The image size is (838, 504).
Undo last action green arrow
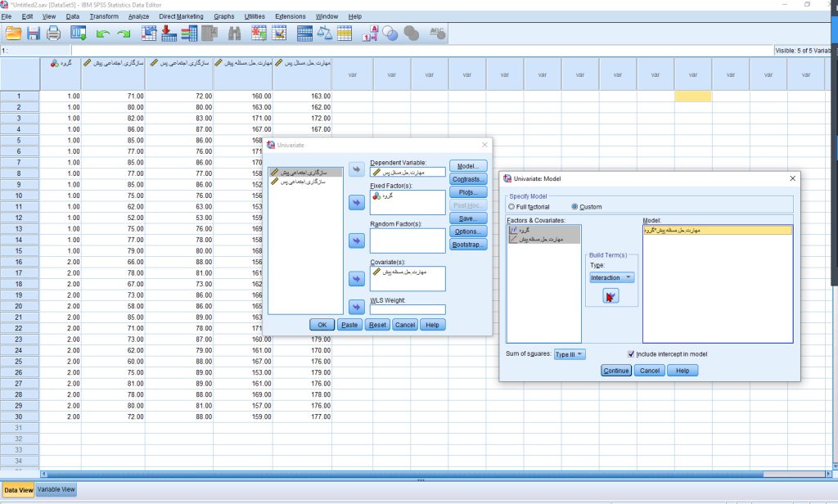coord(102,34)
